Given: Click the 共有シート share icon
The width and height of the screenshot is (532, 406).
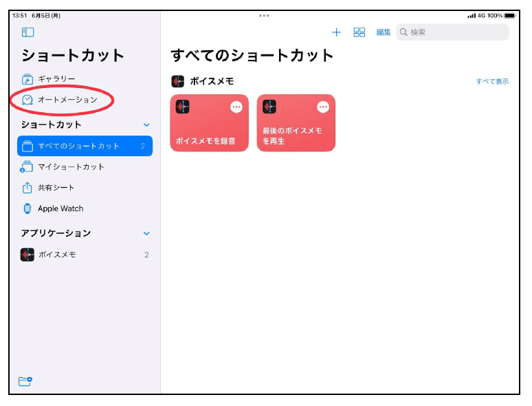Looking at the screenshot, I should (27, 188).
